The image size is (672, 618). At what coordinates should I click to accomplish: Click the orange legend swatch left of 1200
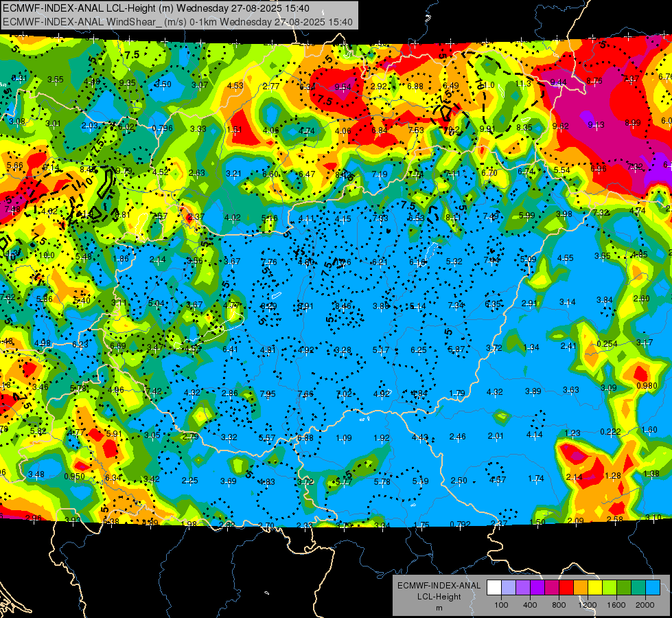coord(580,587)
